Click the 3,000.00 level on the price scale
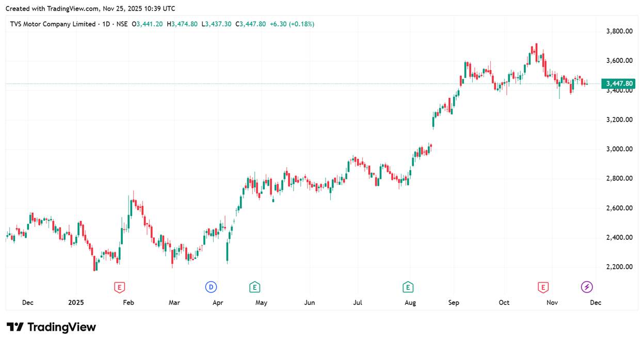This screenshot has height=344, width=644. coord(619,149)
